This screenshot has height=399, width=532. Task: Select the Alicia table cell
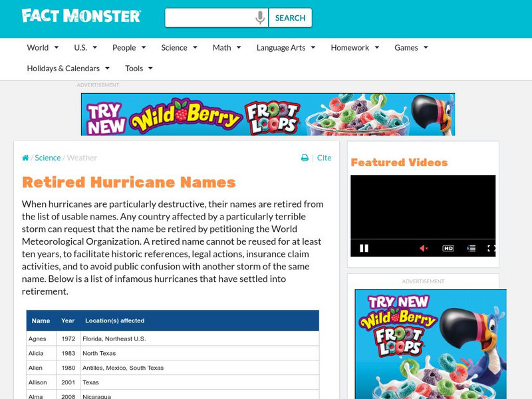pyautogui.click(x=41, y=353)
